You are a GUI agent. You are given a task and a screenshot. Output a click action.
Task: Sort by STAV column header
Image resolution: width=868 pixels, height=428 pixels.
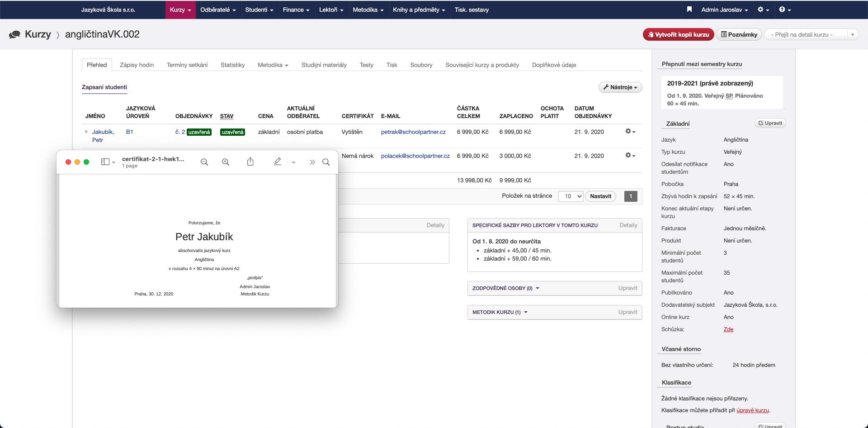click(x=226, y=116)
